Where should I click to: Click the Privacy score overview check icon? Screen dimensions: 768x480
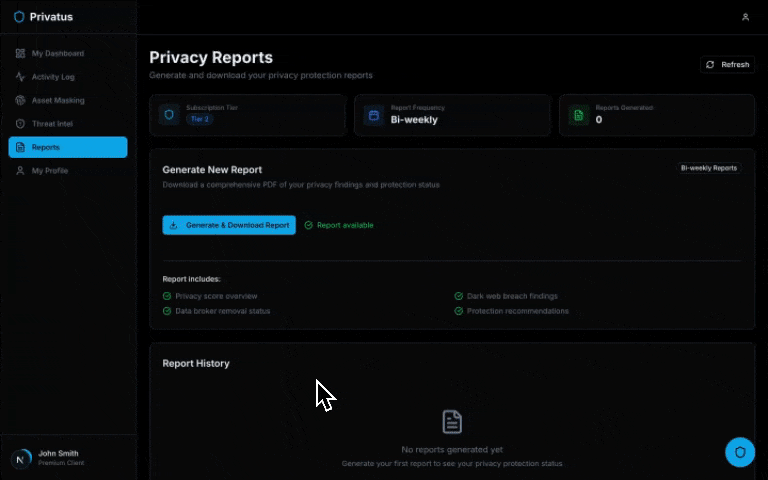[167, 296]
